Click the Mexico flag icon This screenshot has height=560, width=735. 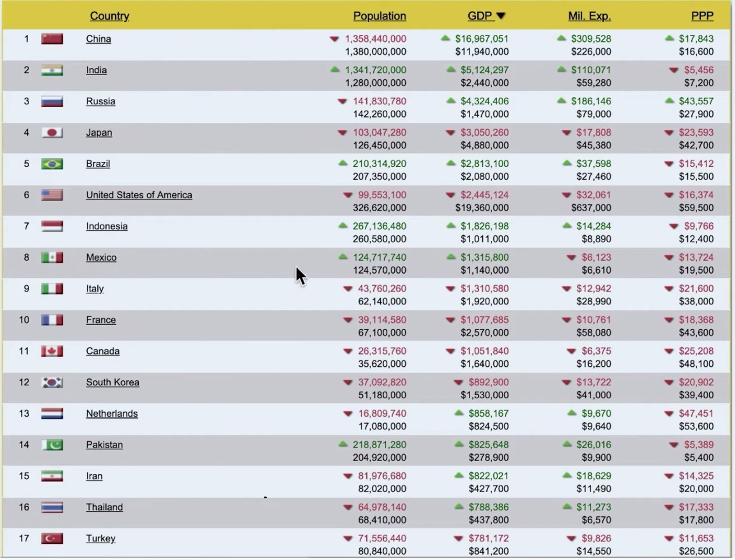coord(52,258)
